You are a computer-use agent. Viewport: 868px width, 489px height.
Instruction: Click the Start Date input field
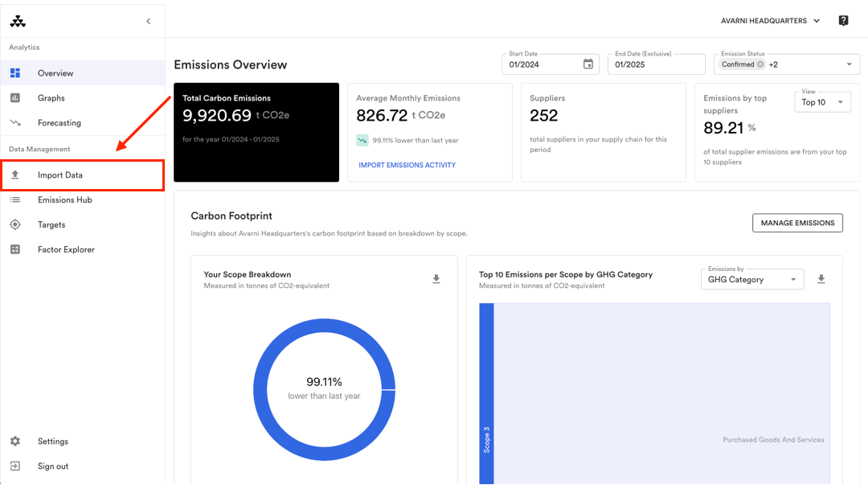coord(551,64)
